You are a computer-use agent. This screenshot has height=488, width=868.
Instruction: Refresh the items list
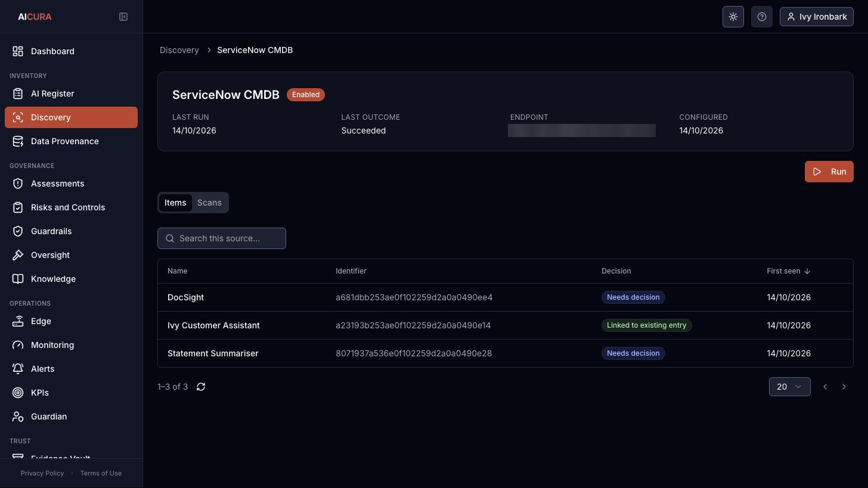pos(201,387)
